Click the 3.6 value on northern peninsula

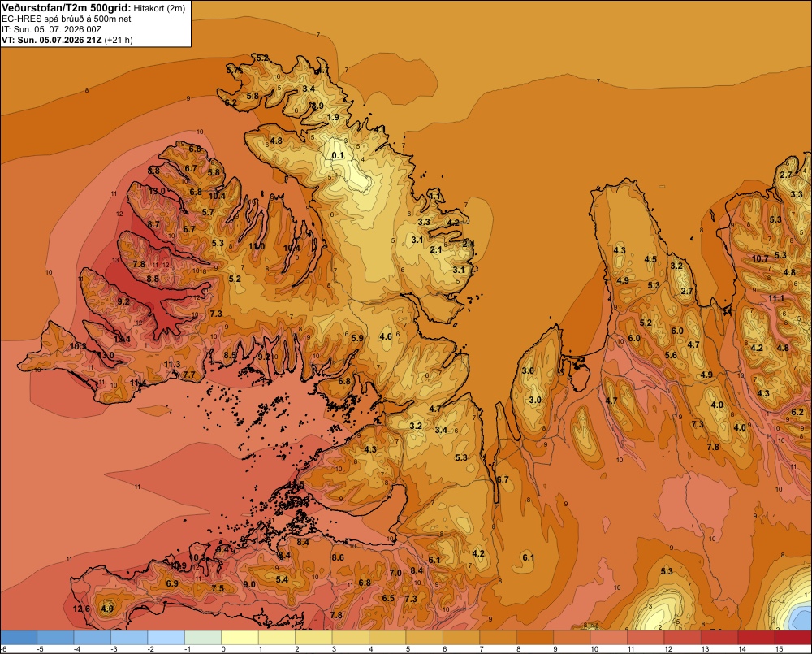click(528, 370)
